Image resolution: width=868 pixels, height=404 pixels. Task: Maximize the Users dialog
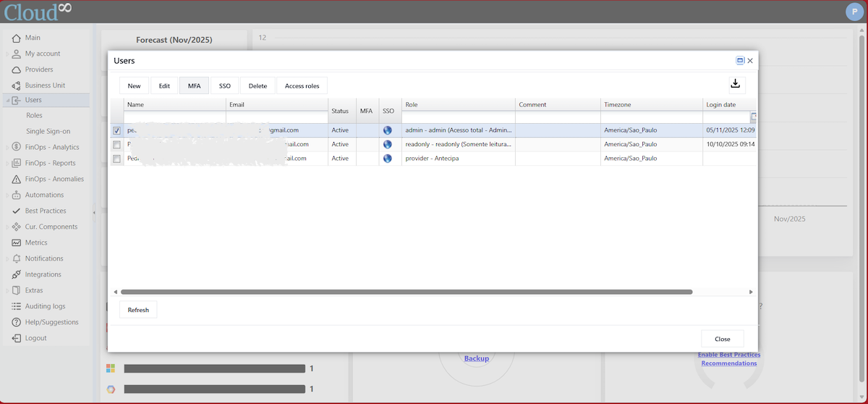click(x=740, y=61)
